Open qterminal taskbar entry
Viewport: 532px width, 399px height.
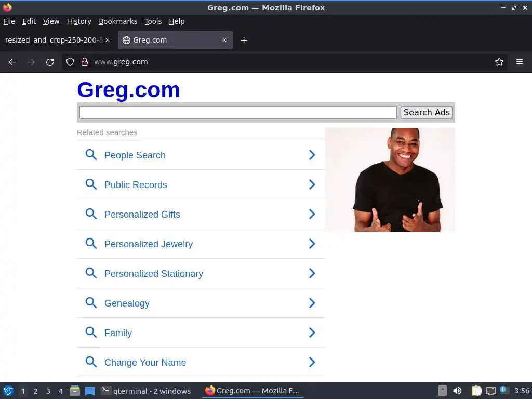point(146,391)
